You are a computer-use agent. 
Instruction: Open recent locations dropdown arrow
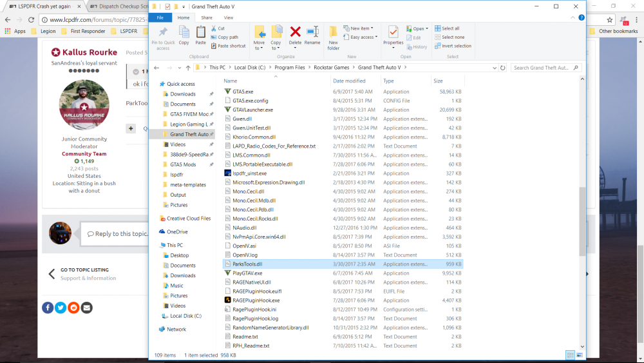click(180, 68)
